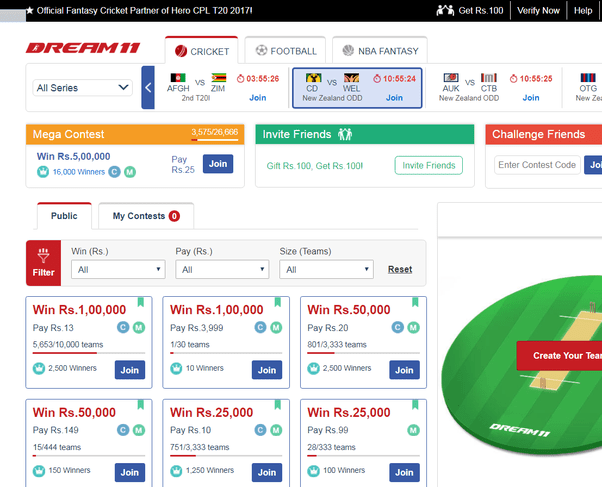Join the Rs.50,000 contest paying Rs.149
Viewport: 602px width, 487px height.
tap(130, 472)
